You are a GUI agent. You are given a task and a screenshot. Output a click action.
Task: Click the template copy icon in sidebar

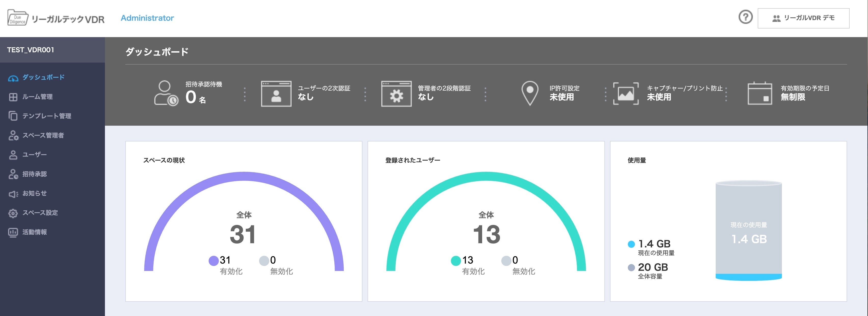[13, 116]
